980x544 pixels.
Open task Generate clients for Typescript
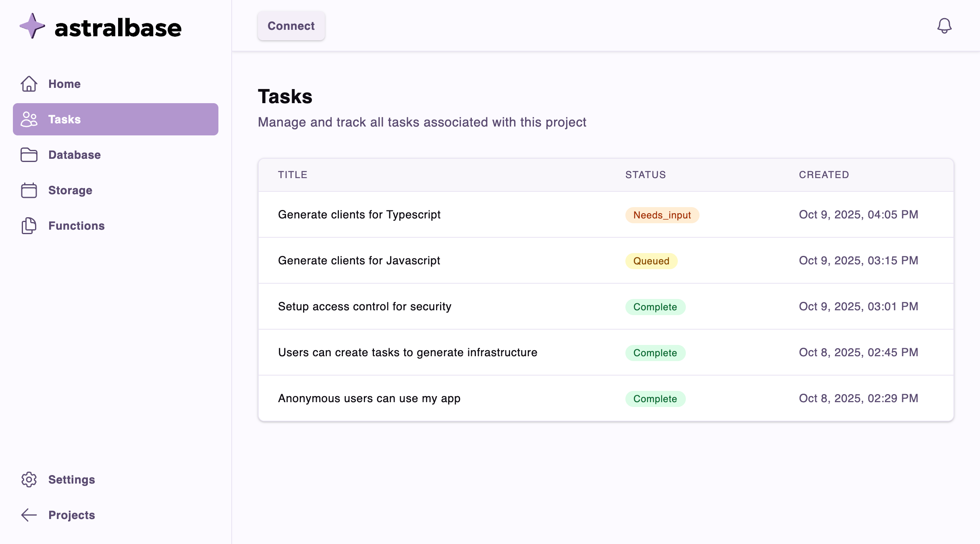[359, 214]
